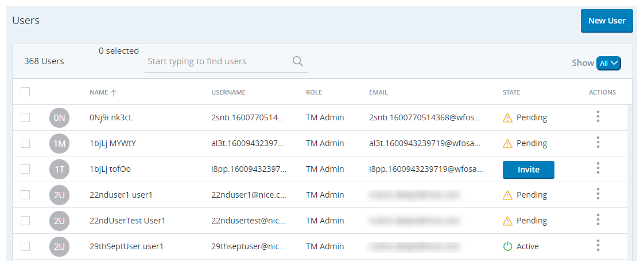Select checkbox for 22ndUserTest User1

(25, 221)
